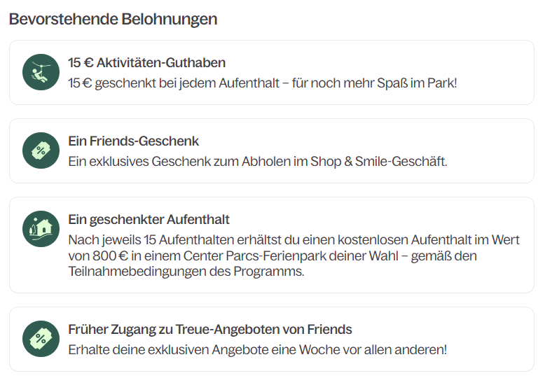
Task: Click the zipline activity credit icon
Action: point(41,72)
